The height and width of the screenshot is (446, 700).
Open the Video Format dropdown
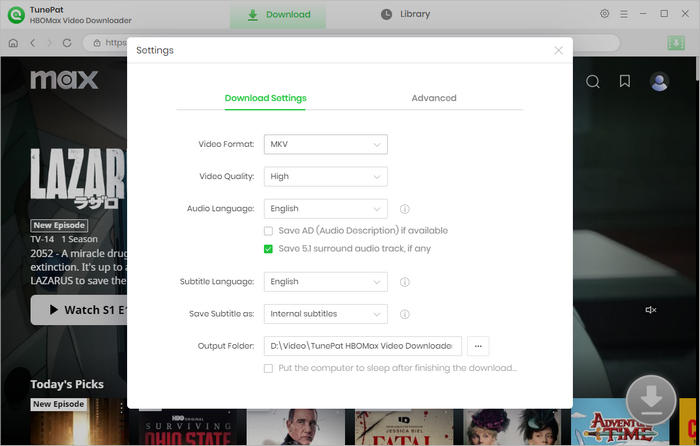coord(325,144)
